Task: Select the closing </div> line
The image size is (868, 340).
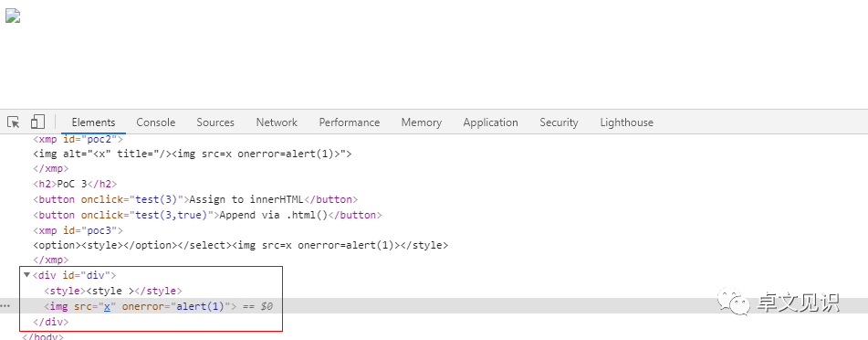Action: pos(50,322)
